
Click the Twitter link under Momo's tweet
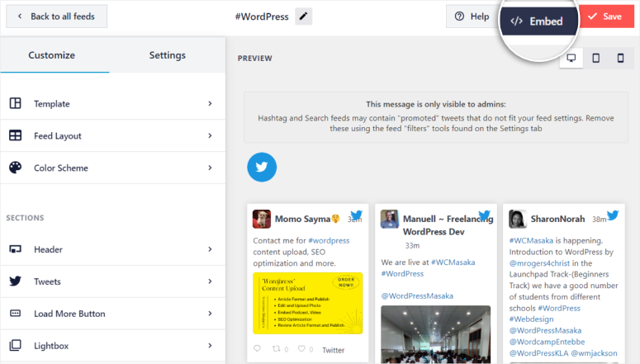pos(334,350)
